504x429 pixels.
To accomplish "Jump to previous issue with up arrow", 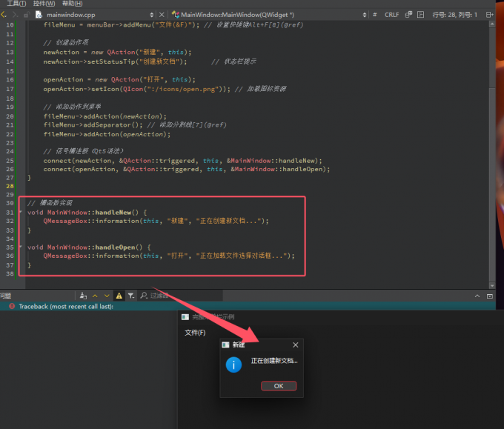I will (95, 296).
